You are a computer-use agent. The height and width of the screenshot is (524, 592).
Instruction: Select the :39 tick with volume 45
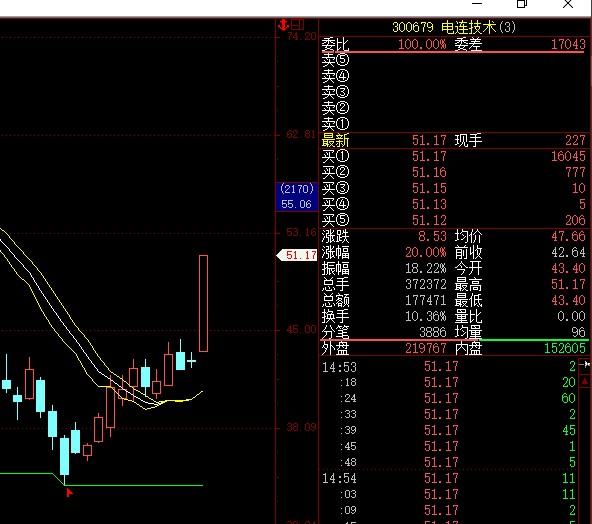(449, 430)
